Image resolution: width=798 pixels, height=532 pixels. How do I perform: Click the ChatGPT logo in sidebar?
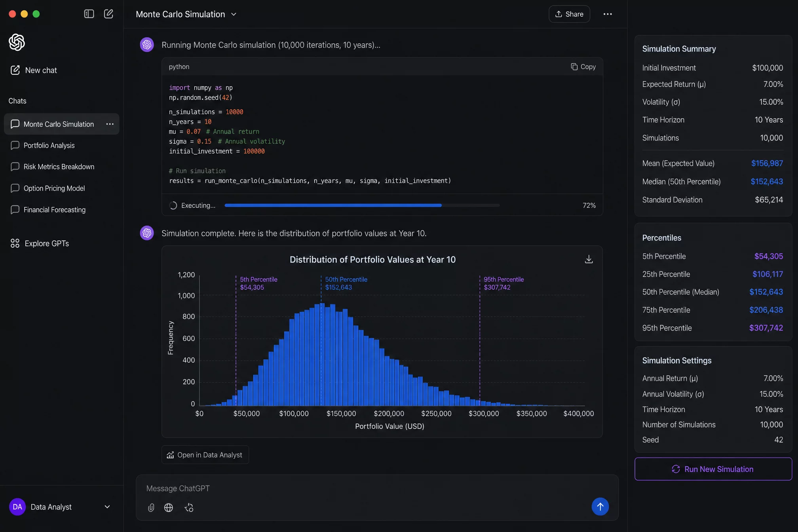pyautogui.click(x=17, y=42)
